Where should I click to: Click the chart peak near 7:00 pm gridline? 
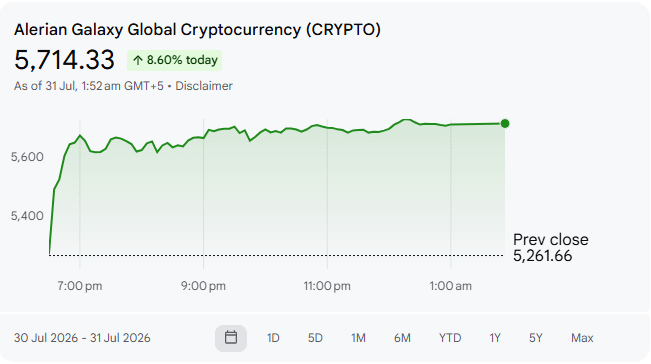pyautogui.click(x=80, y=135)
